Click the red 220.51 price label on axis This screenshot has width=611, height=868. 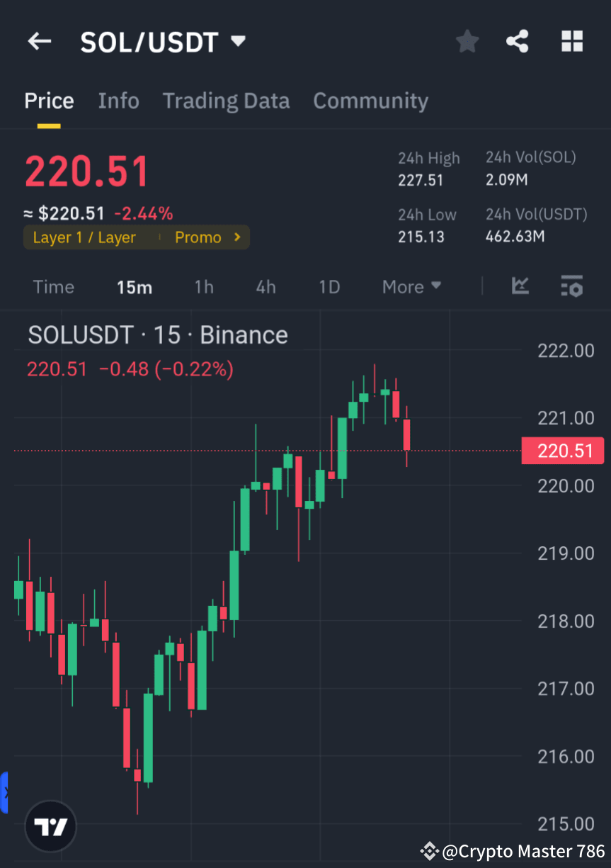pos(563,451)
